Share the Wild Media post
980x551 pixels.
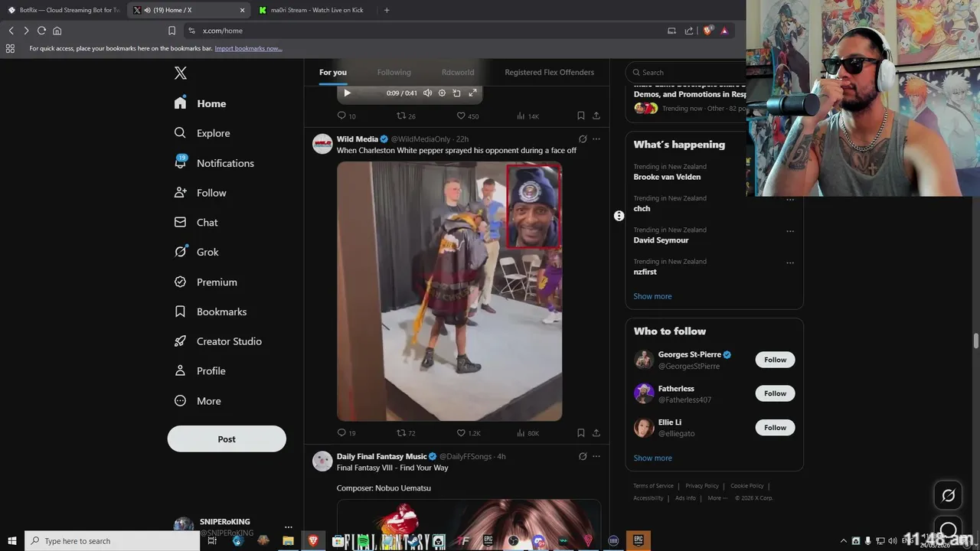[596, 433]
